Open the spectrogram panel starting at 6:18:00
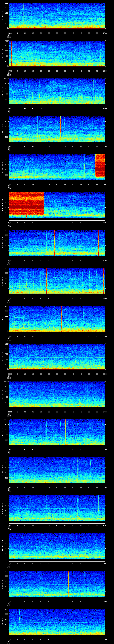114x644 pixels. (x=57, y=91)
